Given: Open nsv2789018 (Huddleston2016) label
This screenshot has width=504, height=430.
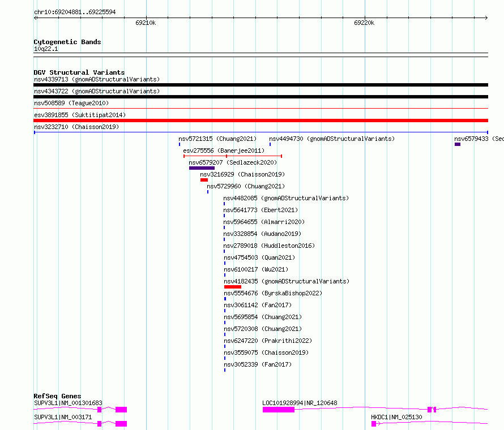Looking at the screenshot, I should click(269, 246).
